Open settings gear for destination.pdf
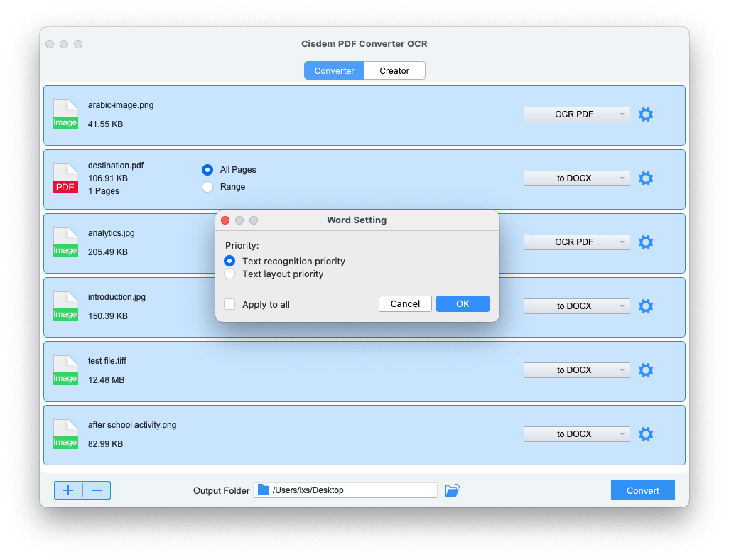Image resolution: width=729 pixels, height=560 pixels. [645, 178]
